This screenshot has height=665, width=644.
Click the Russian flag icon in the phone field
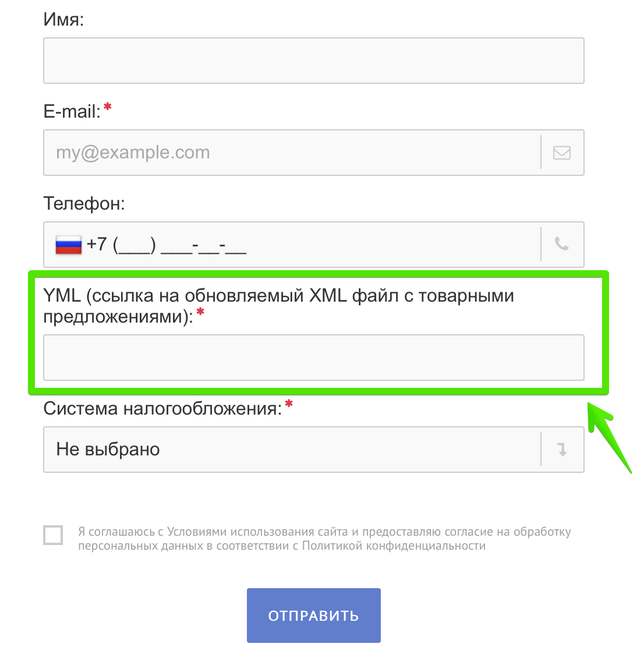tap(69, 245)
